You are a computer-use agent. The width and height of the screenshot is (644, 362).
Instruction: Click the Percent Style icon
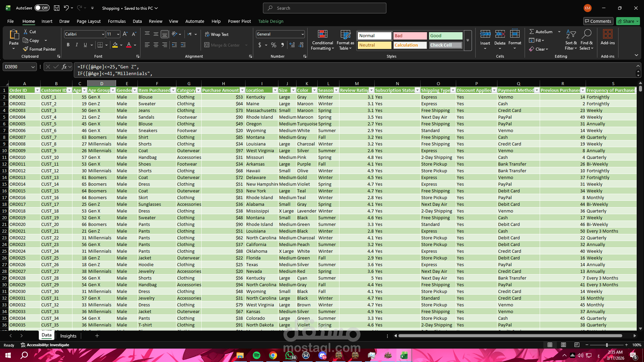click(x=274, y=45)
